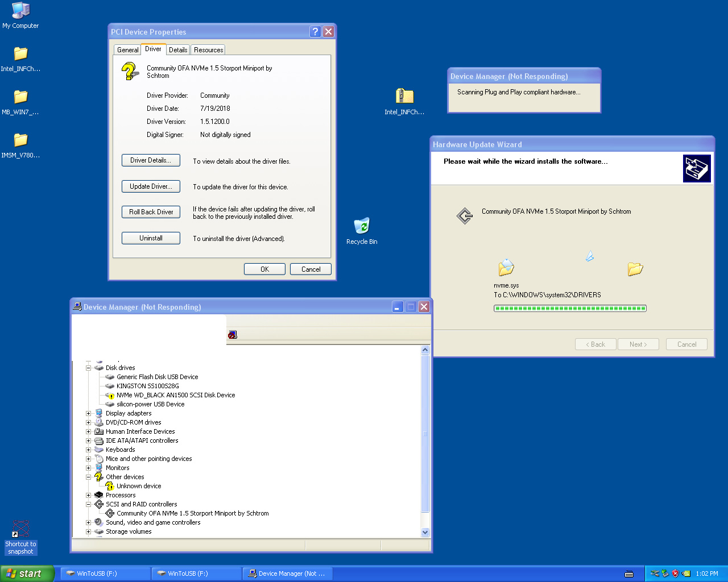Image resolution: width=728 pixels, height=582 pixels.
Task: Open the Recycle Bin icon
Action: coord(362,226)
